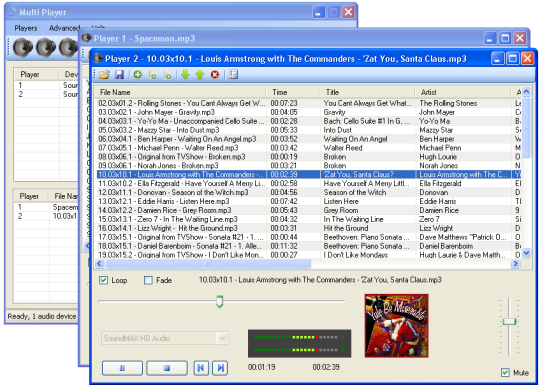
Task: Select track 02.03x01.2 Rolling Stones row
Action: pos(308,103)
